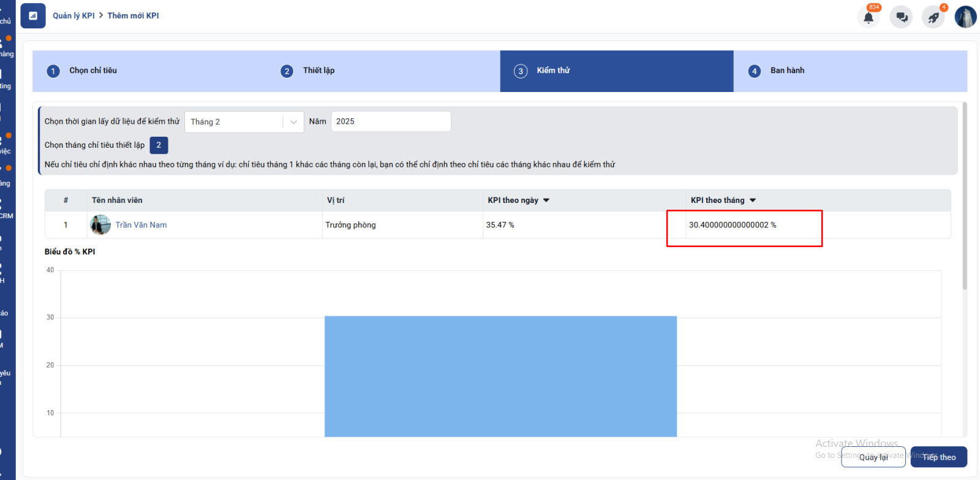The height and width of the screenshot is (480, 980).
Task: Click Trần Văn Nam's avatar photo
Action: point(100,225)
